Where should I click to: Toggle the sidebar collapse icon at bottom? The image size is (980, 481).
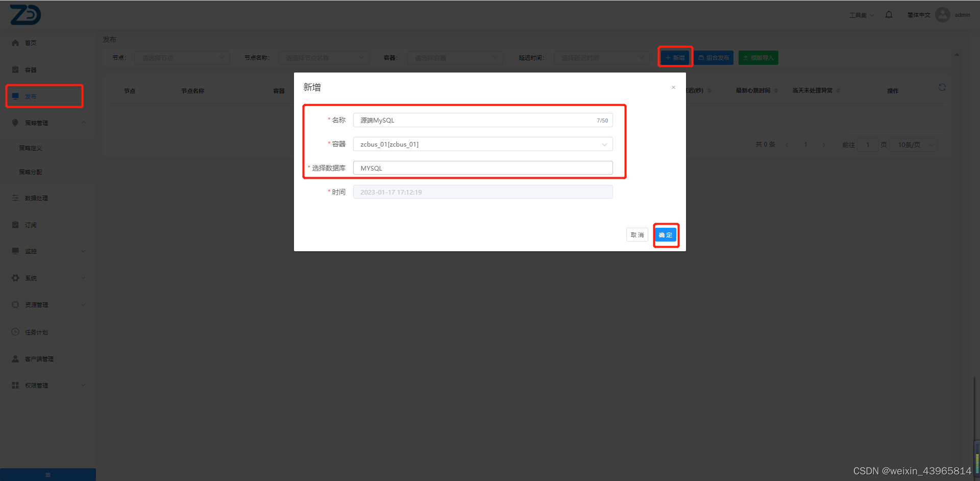point(48,475)
